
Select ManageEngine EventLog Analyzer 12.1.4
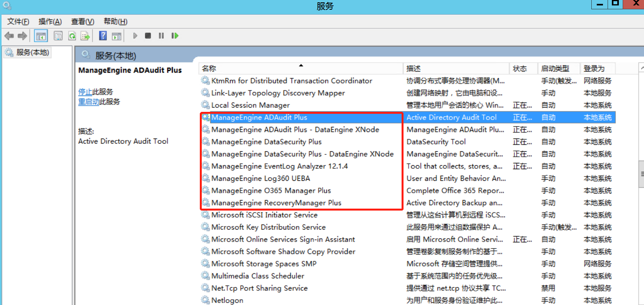[x=280, y=166]
